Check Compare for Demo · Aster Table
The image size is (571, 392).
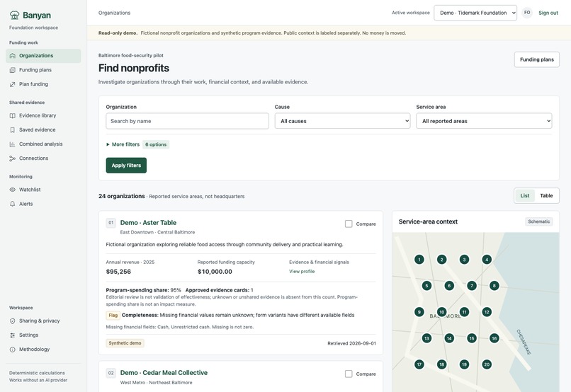(x=349, y=224)
